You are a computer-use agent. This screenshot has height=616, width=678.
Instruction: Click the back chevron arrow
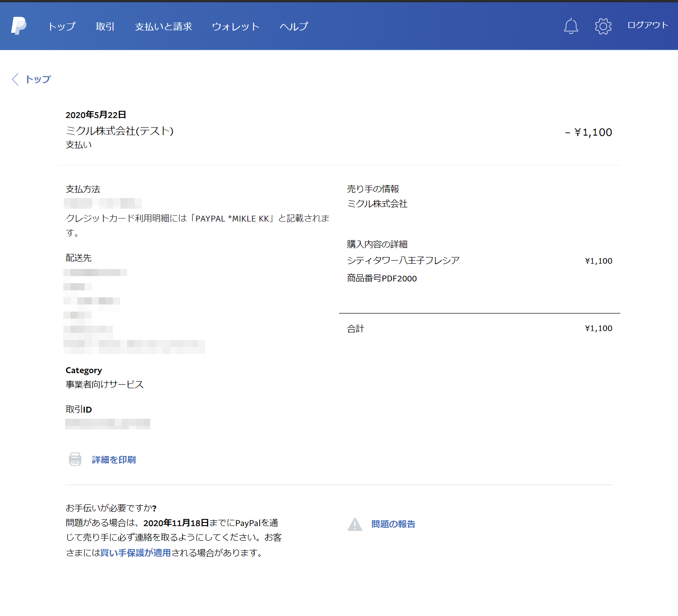coord(15,79)
